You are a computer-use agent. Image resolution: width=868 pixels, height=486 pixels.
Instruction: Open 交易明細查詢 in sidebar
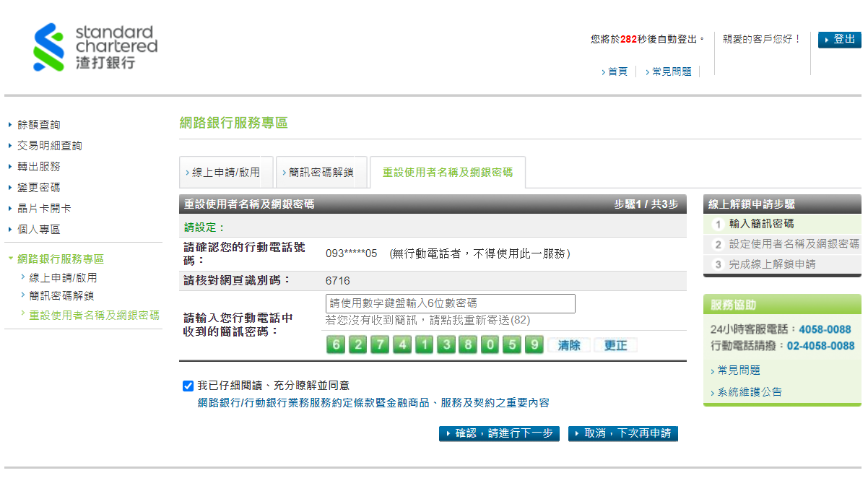pyautogui.click(x=50, y=146)
